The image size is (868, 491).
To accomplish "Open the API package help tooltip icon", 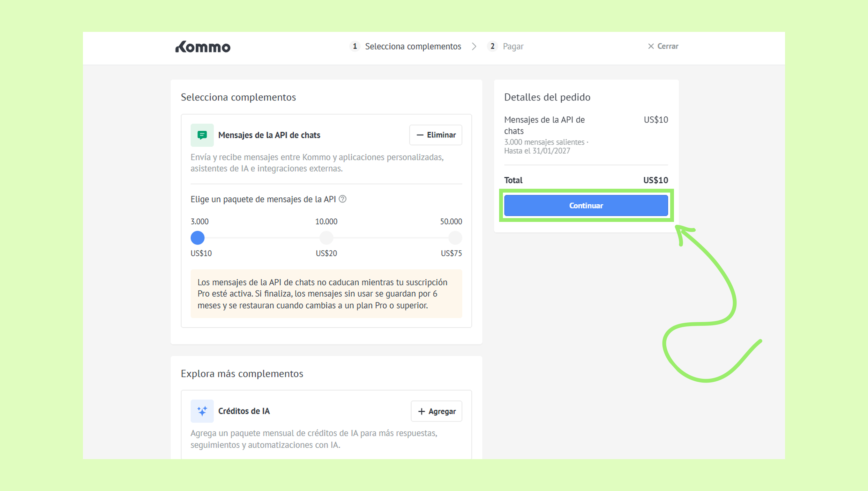I will (342, 199).
